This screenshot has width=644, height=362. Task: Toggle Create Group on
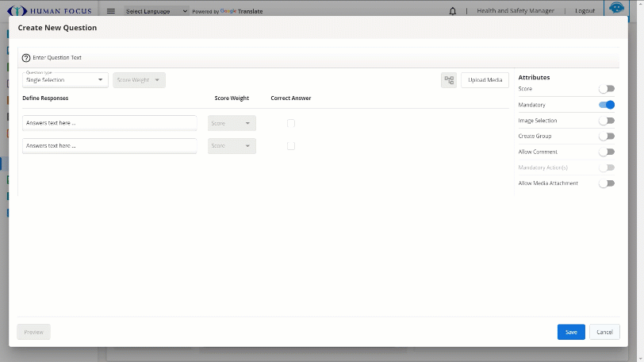click(x=606, y=137)
